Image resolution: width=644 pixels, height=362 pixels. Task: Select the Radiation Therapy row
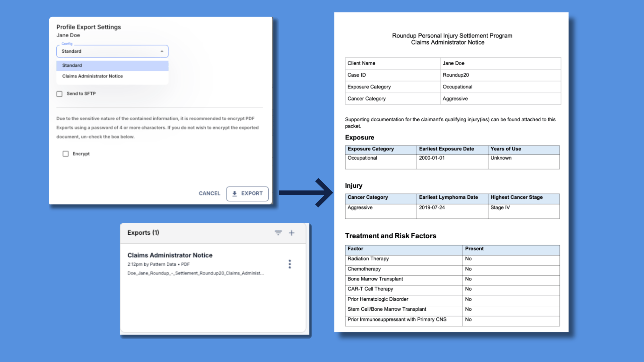coord(452,260)
